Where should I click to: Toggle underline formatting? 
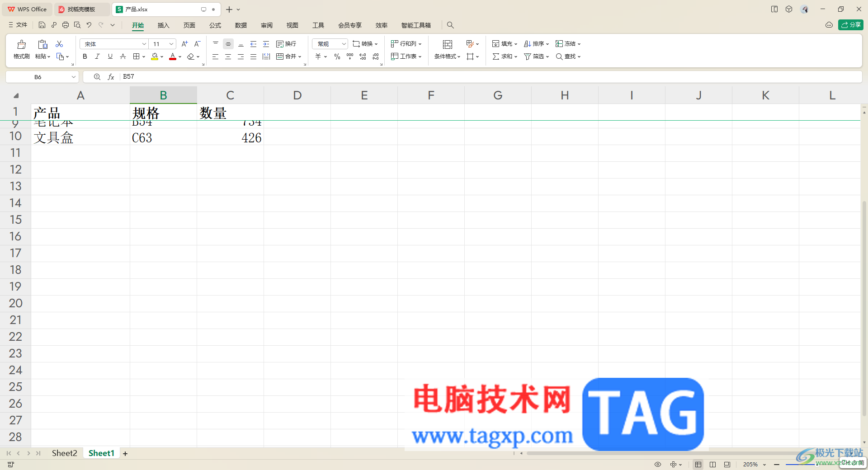pyautogui.click(x=110, y=56)
